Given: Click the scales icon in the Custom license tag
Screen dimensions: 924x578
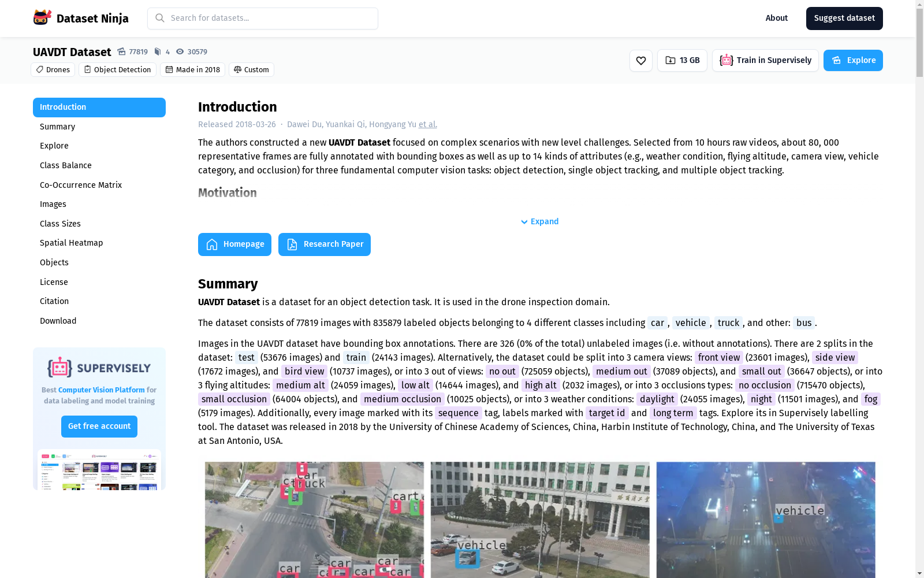Looking at the screenshot, I should click(x=237, y=69).
